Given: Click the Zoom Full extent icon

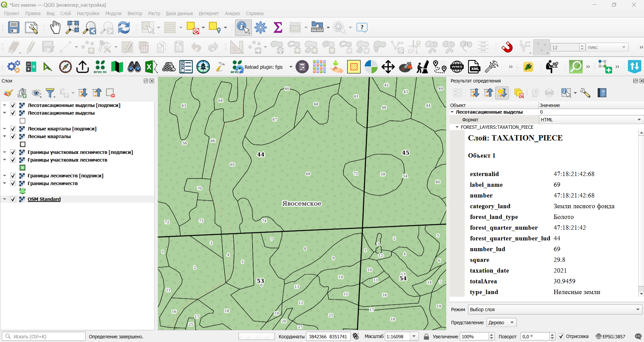Looking at the screenshot, I should coord(72,27).
